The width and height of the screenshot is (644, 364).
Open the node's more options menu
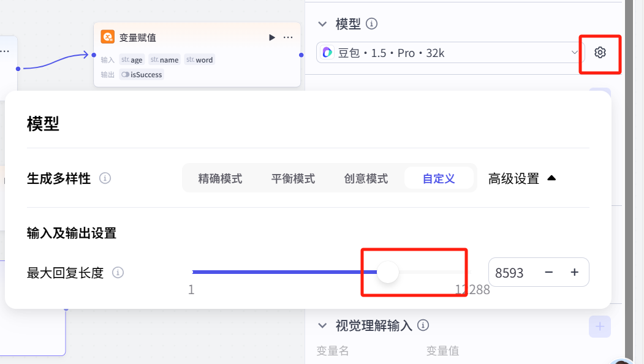[x=288, y=37]
